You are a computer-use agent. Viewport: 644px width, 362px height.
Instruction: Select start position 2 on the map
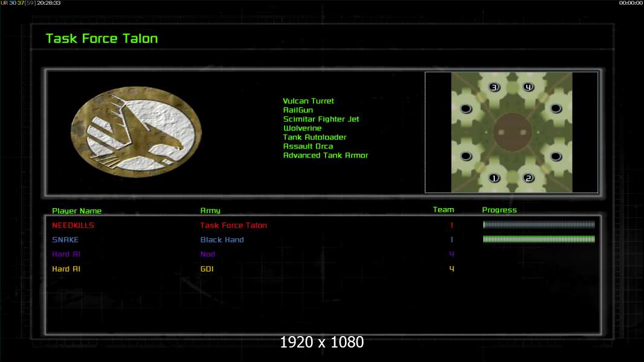point(528,178)
